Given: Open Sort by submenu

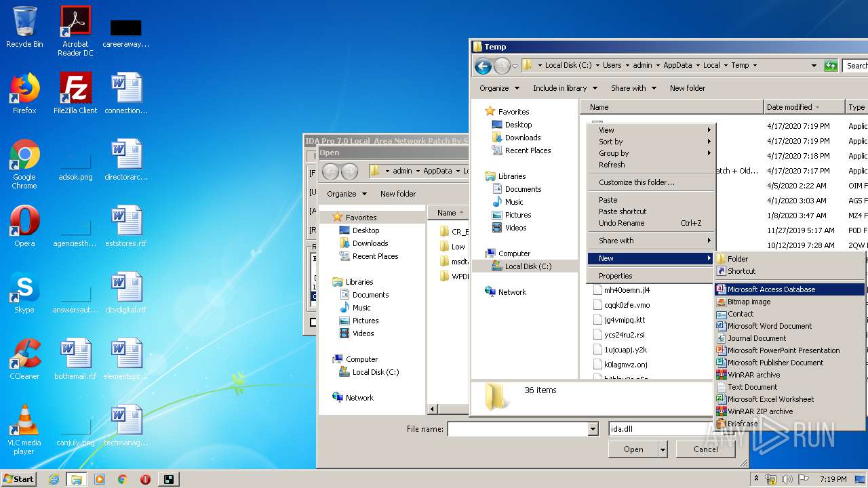Looking at the screenshot, I should 651,142.
